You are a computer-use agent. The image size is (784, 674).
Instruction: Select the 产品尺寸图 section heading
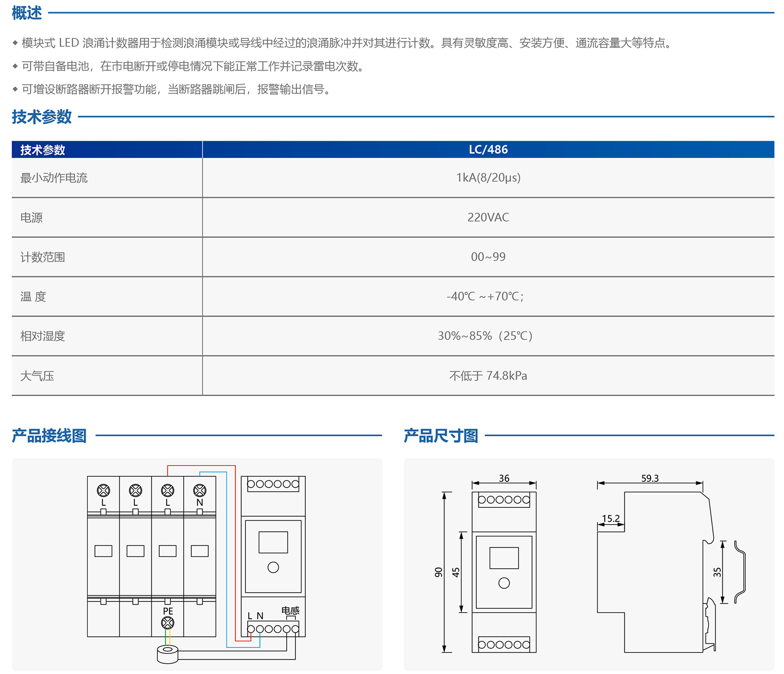[441, 435]
